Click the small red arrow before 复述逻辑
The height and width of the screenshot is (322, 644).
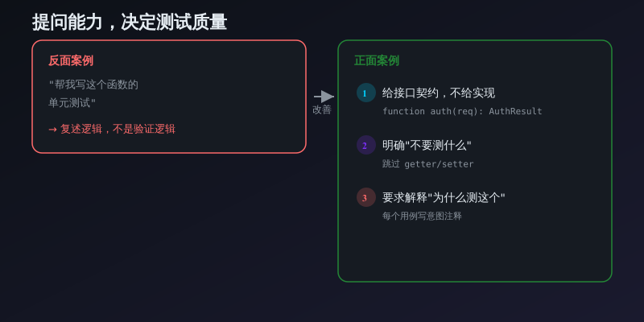tap(52, 130)
